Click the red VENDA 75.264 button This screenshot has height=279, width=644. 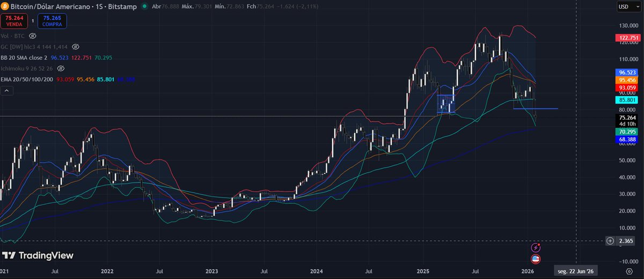point(14,21)
